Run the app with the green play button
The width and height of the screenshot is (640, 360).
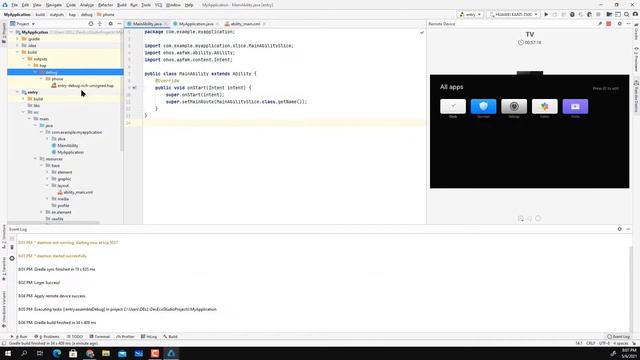pos(546,14)
